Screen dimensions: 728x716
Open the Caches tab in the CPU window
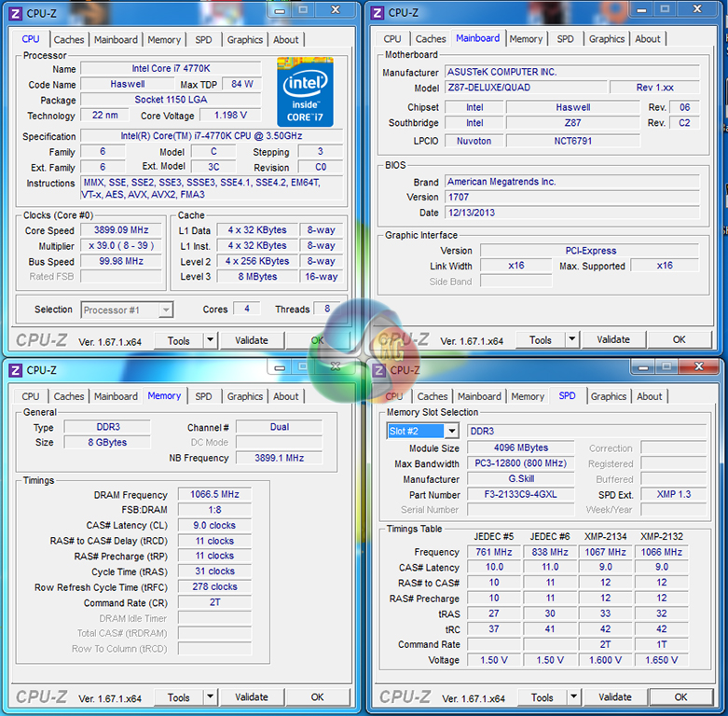[x=69, y=40]
